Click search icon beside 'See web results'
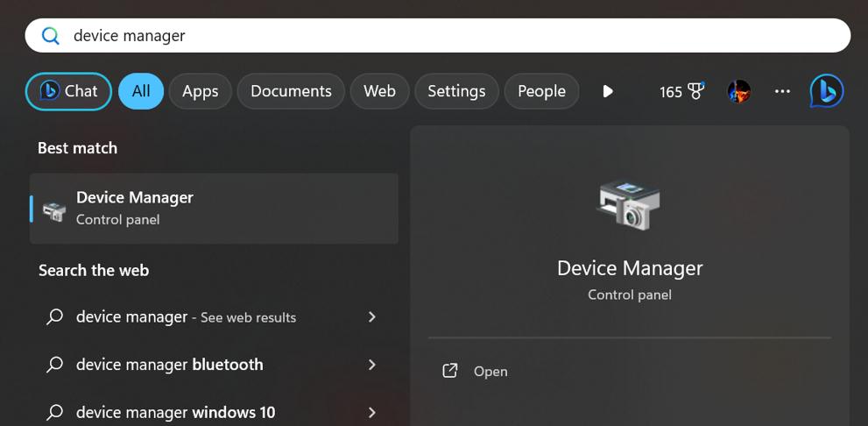868x426 pixels. click(54, 316)
